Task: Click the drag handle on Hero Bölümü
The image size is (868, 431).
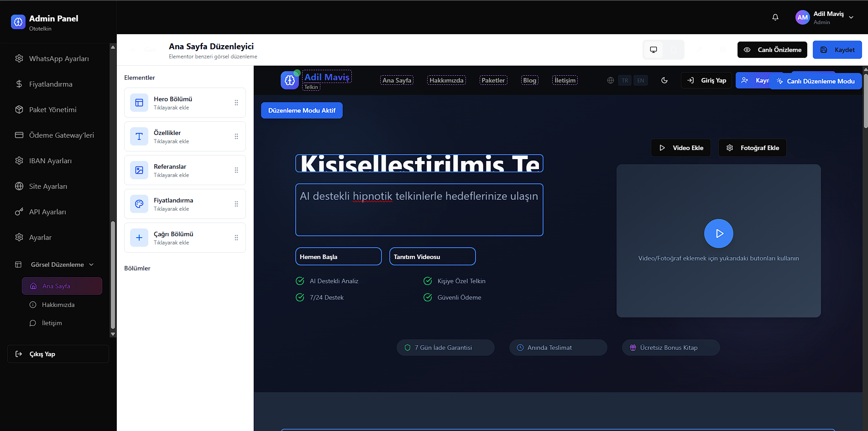Action: tap(236, 103)
